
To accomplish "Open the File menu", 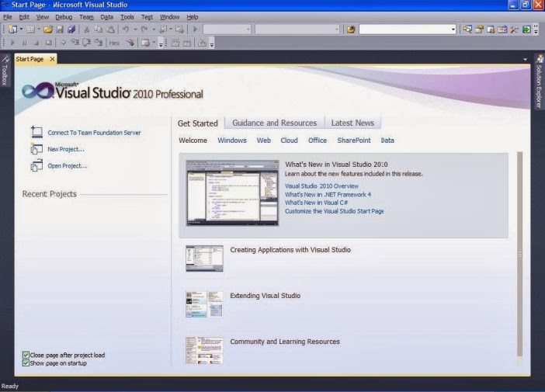I will coord(7,17).
